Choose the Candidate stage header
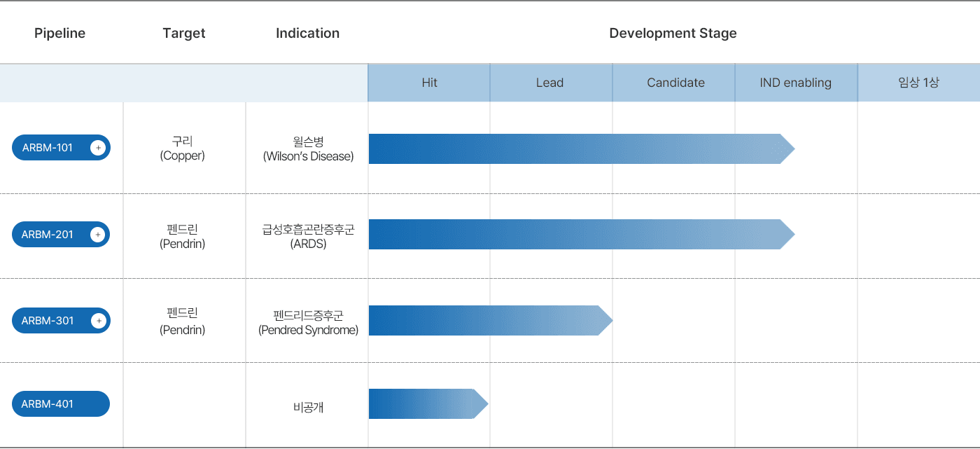 675,83
